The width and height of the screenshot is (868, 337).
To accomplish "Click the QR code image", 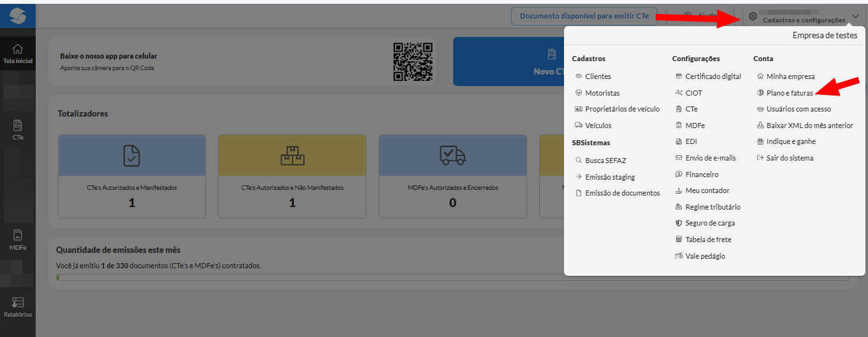I will click(413, 62).
